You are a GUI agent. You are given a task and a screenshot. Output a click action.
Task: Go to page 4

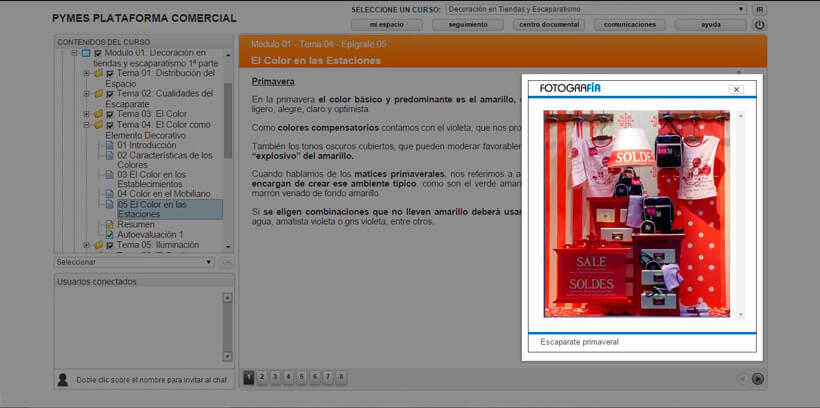click(x=288, y=377)
